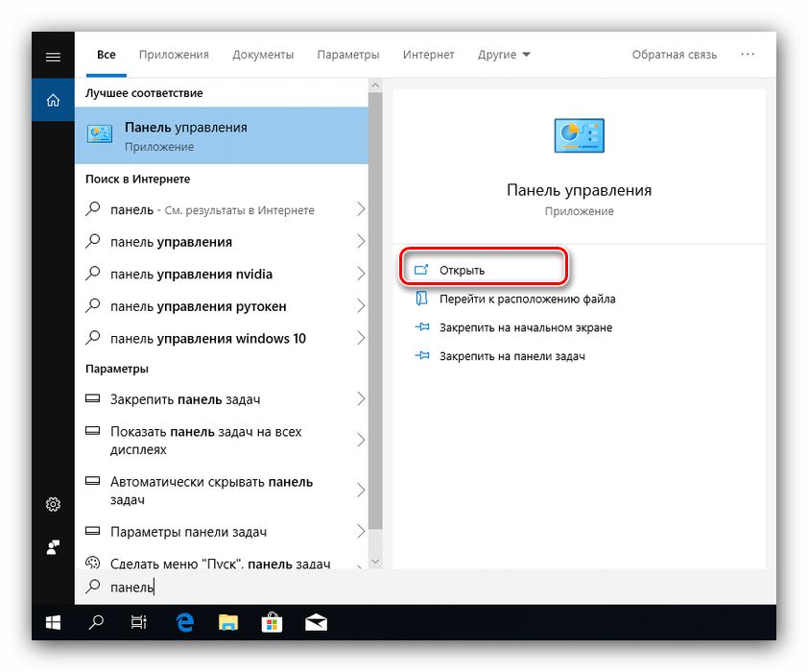Viewport: 808px width, 672px height.
Task: Open the settings gear in sidebar
Action: click(x=53, y=505)
